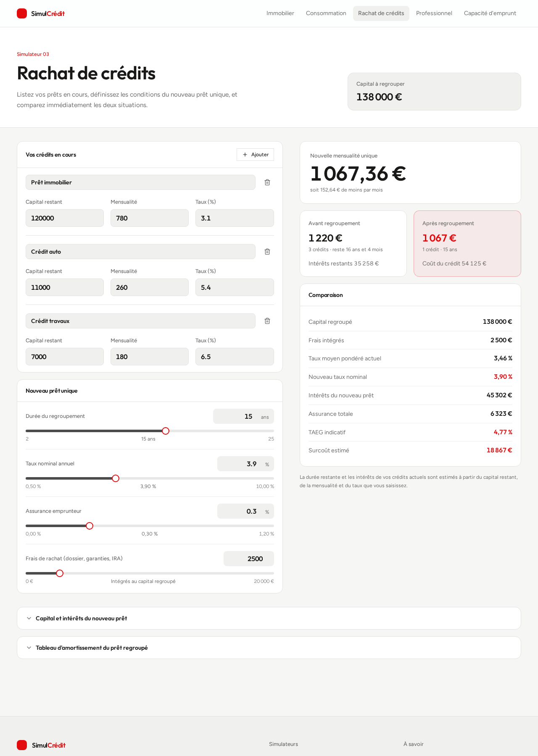Click the Crédit auto name field
This screenshot has width=538, height=756.
pos(140,252)
